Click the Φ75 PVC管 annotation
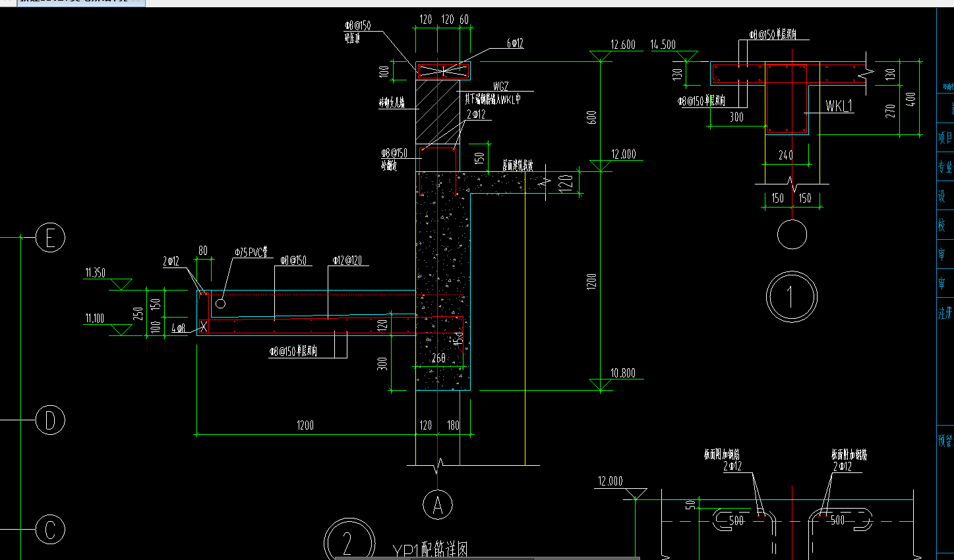The height and width of the screenshot is (560, 954). (251, 252)
